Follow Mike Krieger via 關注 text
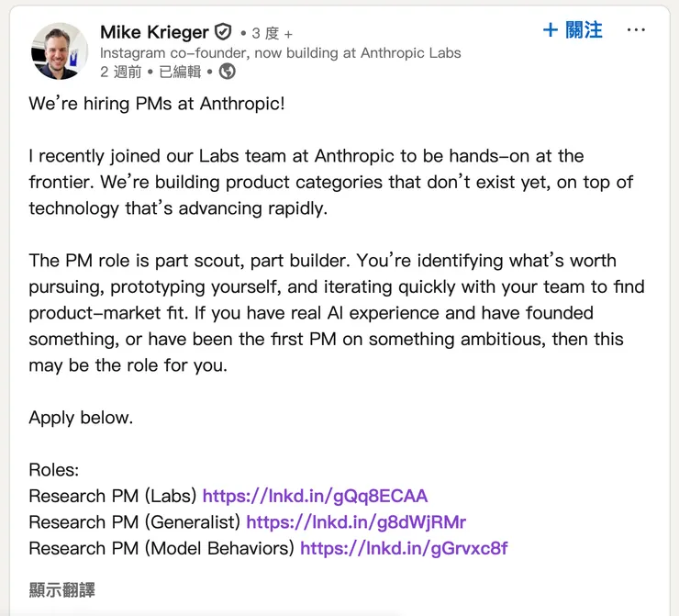The image size is (679, 616). coord(584,30)
